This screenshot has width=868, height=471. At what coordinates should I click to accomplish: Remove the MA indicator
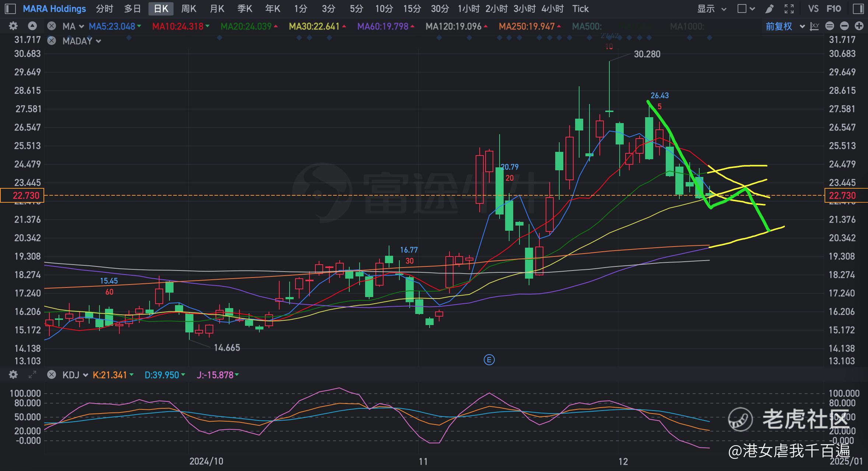(52, 26)
